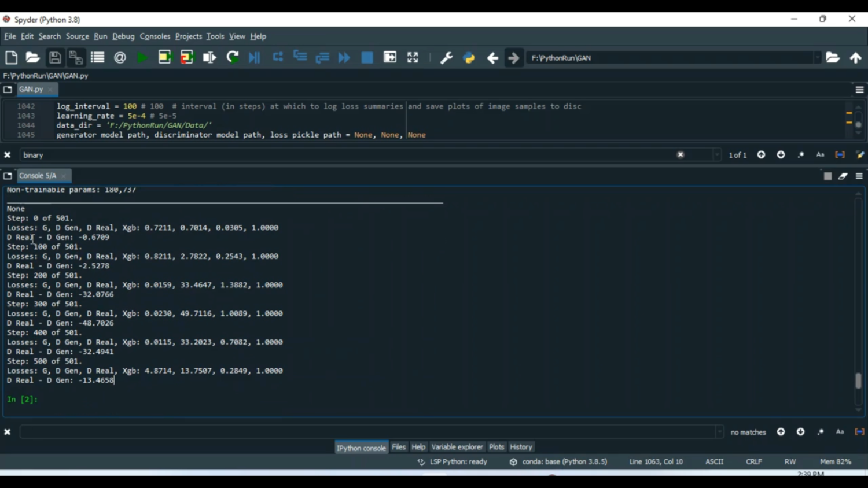868x488 pixels.
Task: Click the console vertical scrollbar handle
Action: (858, 380)
